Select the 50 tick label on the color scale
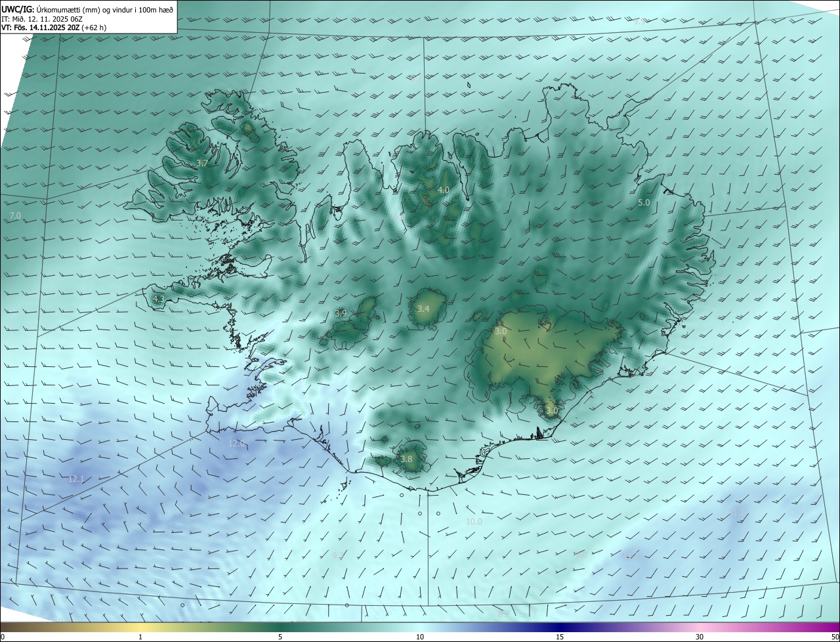Viewport: 840px width, 642px height. click(835, 637)
